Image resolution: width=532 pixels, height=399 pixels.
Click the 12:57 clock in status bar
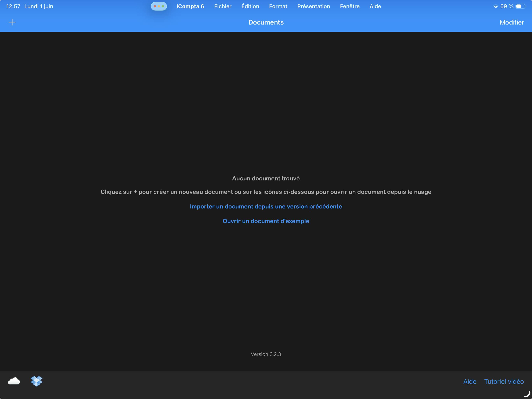coord(13,6)
